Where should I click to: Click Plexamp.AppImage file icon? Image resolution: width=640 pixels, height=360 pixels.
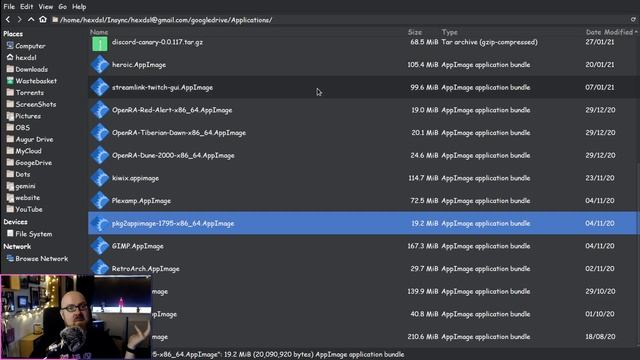coord(100,201)
